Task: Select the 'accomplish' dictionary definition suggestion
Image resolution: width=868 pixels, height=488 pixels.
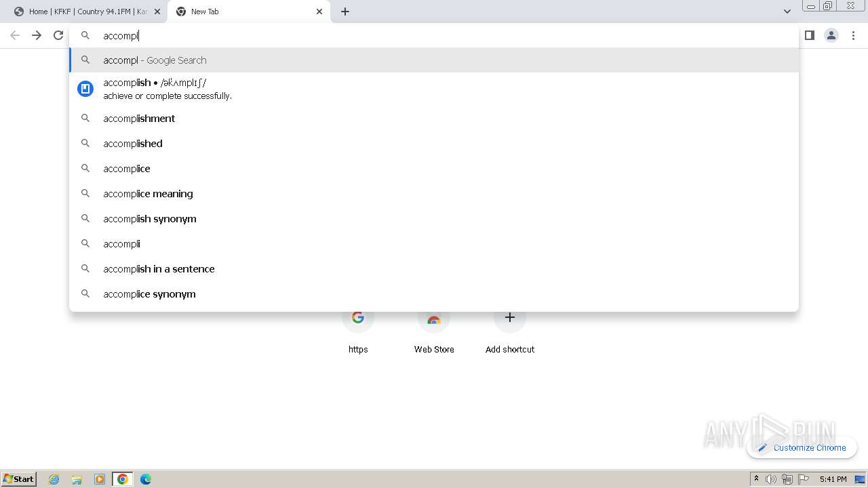Action: [x=434, y=89]
